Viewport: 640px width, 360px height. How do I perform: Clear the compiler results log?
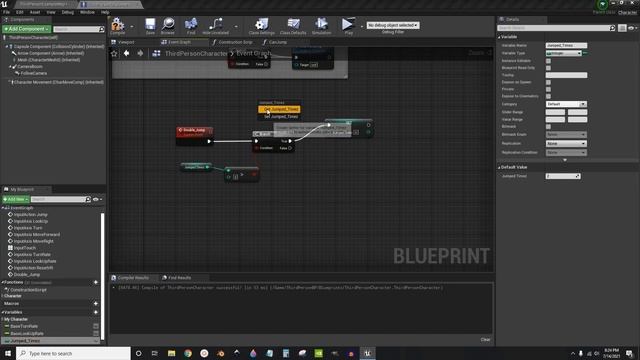(x=485, y=340)
